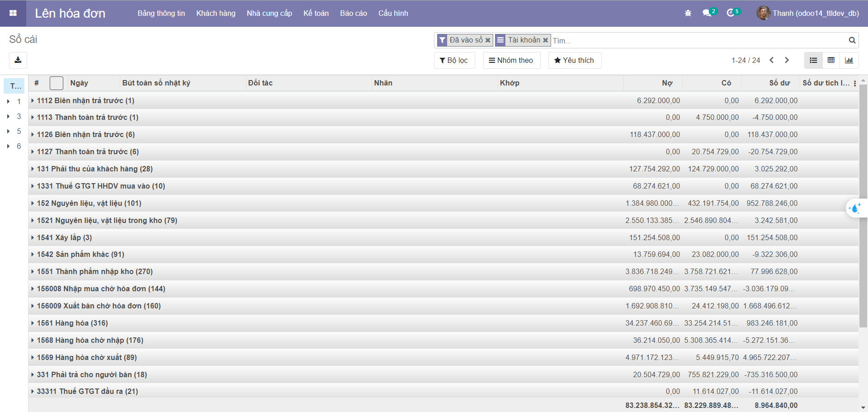Viewport: 868px width, 412px height.
Task: Open the 'Bộ lọc' filters button
Action: click(x=454, y=60)
